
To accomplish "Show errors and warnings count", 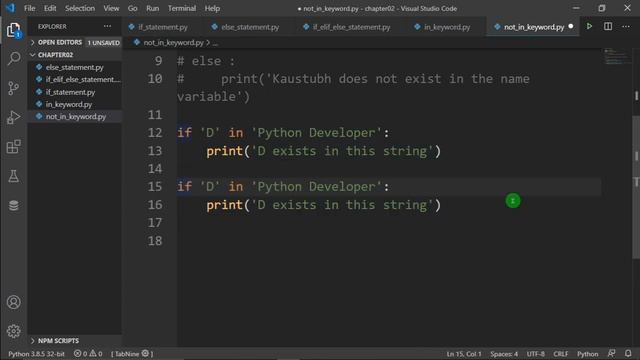I will tap(88, 354).
